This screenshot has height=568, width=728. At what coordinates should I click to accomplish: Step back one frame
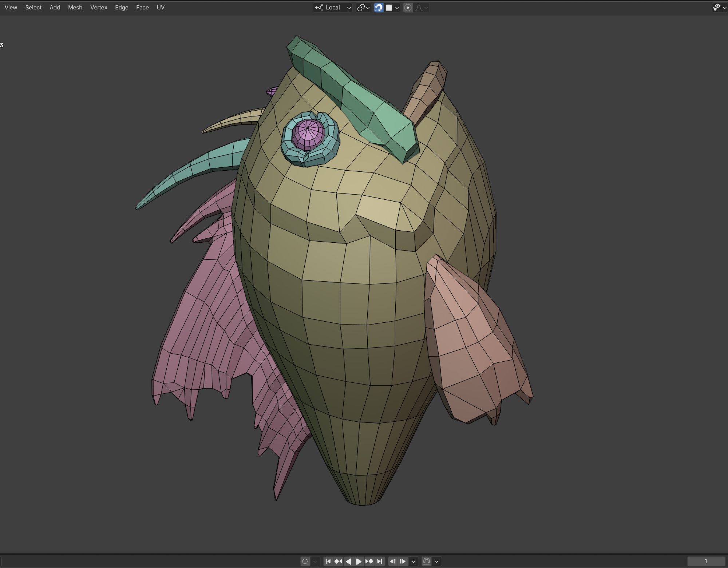(393, 561)
